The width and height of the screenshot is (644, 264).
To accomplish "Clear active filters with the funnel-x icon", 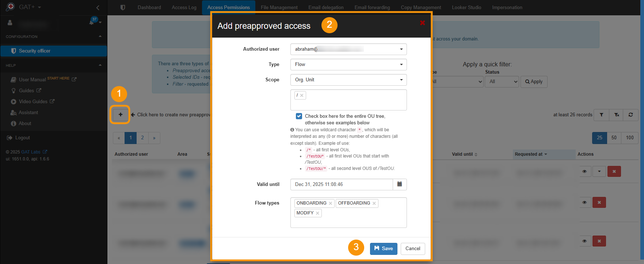I will [x=616, y=115].
